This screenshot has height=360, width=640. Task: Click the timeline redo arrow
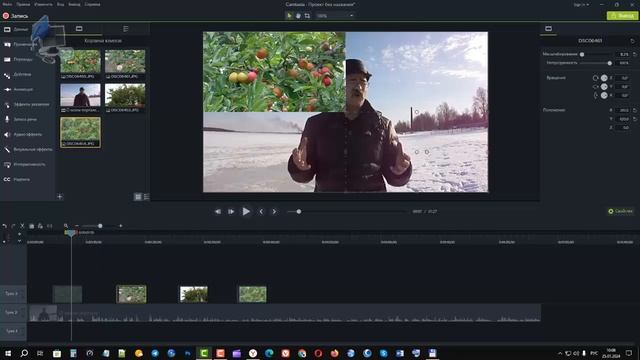(13, 226)
